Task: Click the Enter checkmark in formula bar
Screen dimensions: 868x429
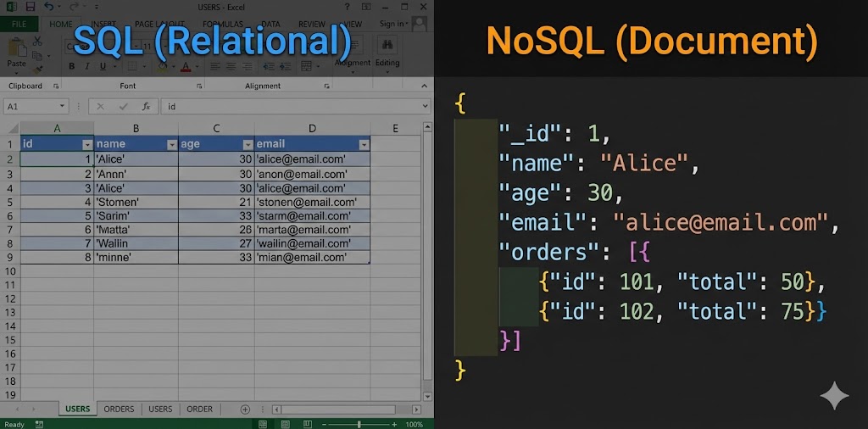Action: [x=123, y=106]
